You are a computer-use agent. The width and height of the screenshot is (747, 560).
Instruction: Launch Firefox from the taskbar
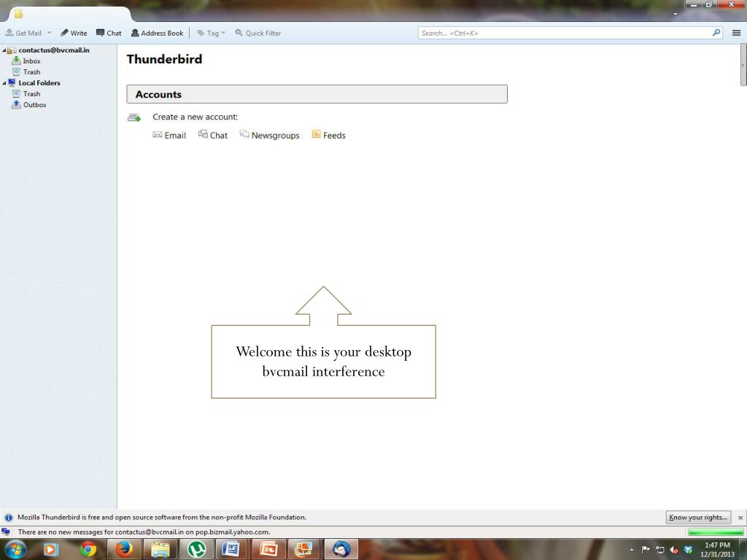tap(124, 550)
